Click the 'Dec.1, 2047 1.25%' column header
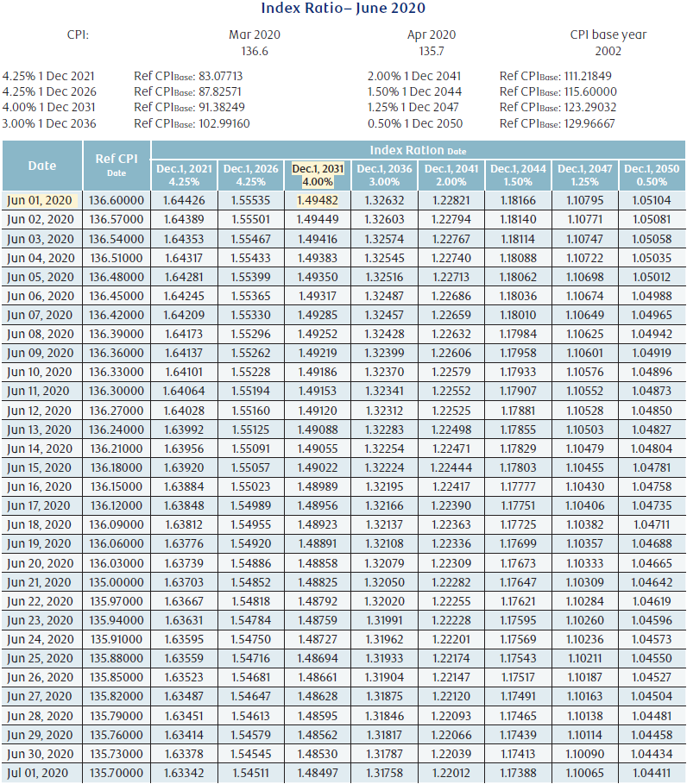 tap(585, 175)
